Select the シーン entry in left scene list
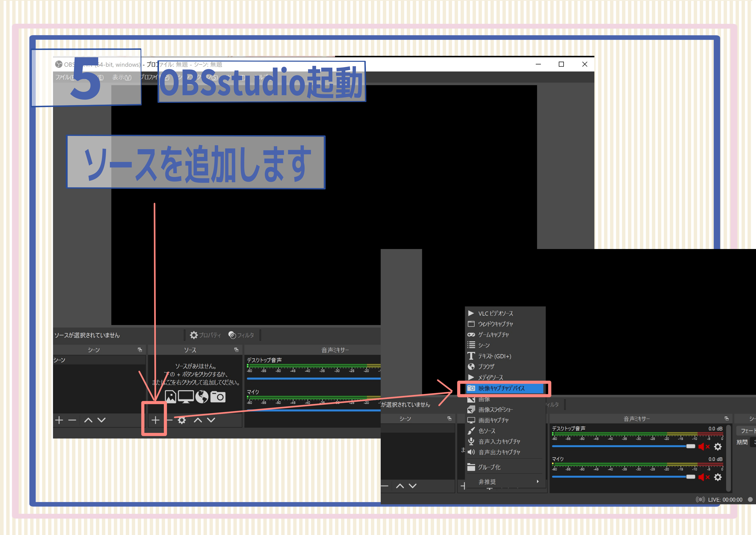This screenshot has width=756, height=535. point(99,360)
